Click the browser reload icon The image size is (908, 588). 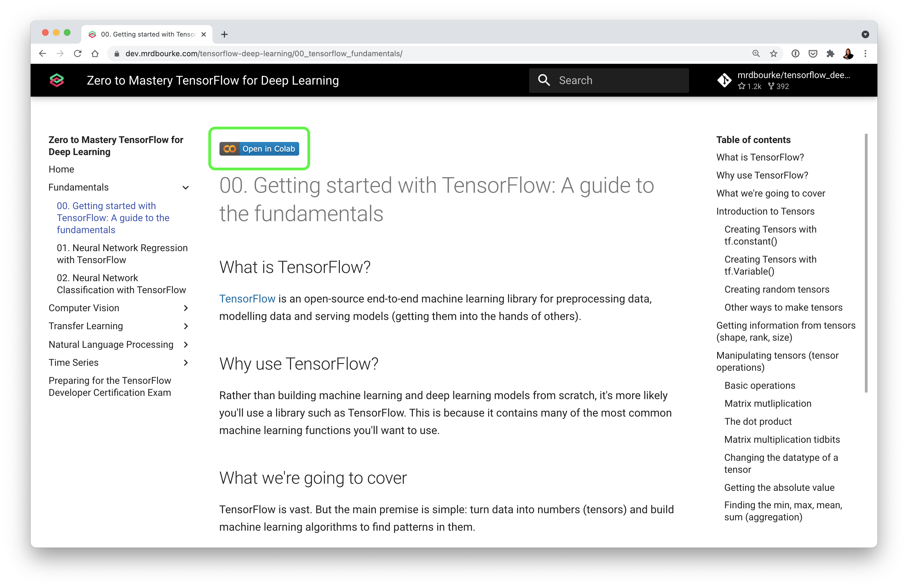(78, 54)
